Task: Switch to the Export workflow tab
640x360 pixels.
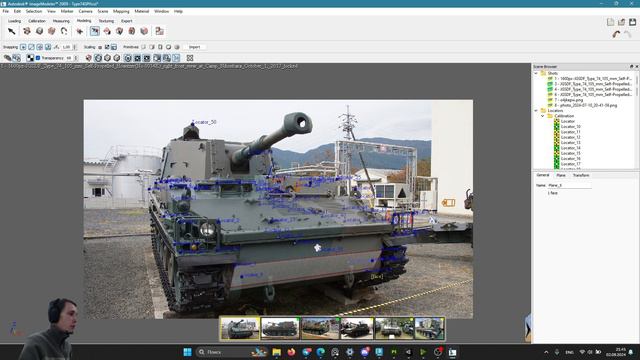Action: coord(127,21)
